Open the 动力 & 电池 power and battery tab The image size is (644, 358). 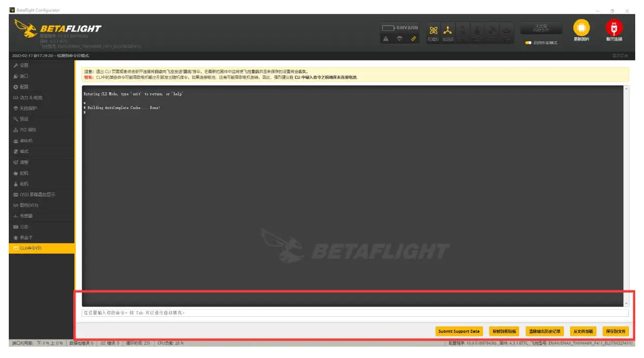click(41, 98)
